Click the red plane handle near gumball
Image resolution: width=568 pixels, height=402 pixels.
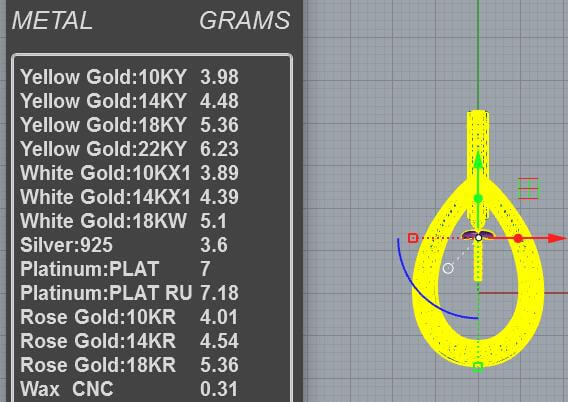529,188
